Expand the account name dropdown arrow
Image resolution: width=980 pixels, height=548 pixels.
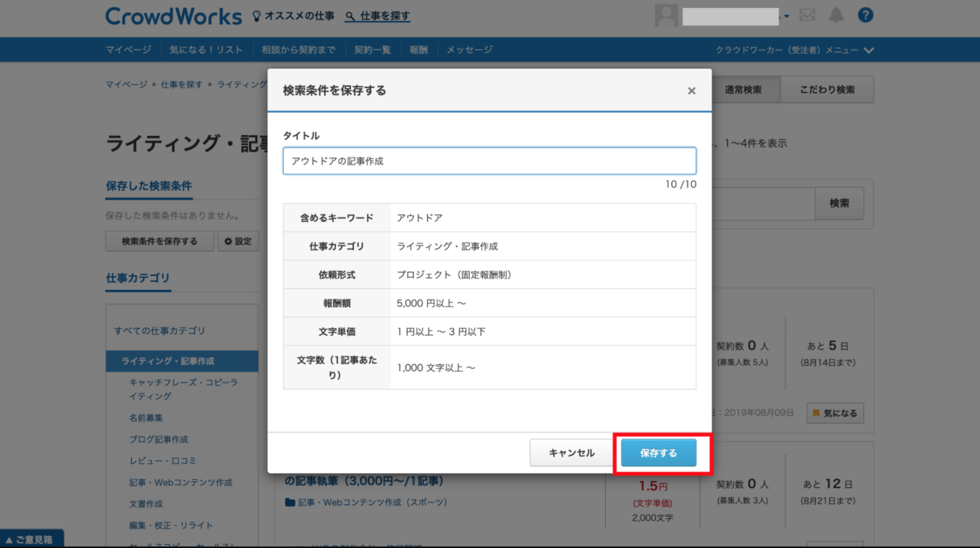(786, 16)
